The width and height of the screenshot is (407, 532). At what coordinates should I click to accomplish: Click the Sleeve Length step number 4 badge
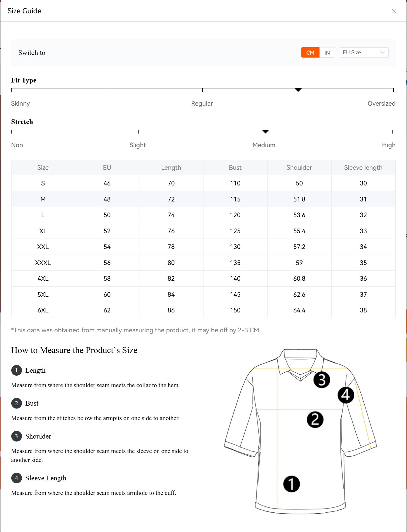point(16,478)
